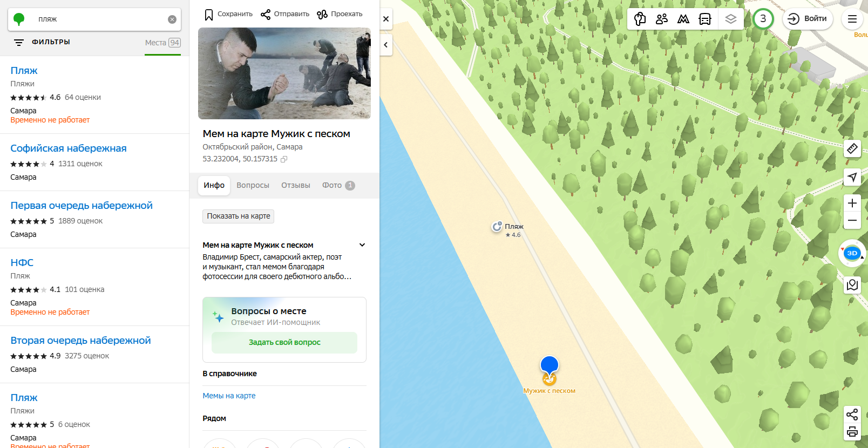Clear the search field text
Screen dimensions: 868x448
tap(172, 19)
